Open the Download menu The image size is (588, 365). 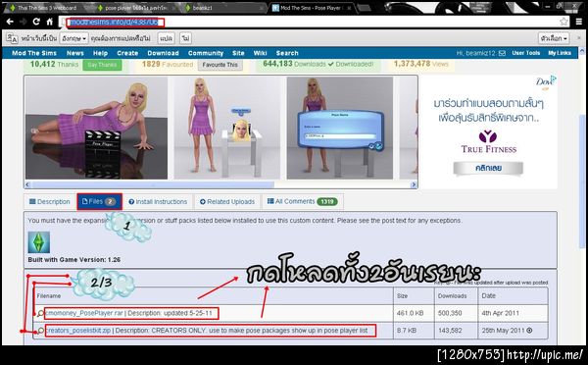(163, 53)
